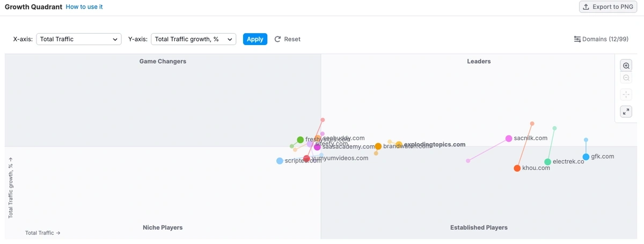
Task: Click the 'Total Traffic →' axis label
Action: [x=43, y=233]
